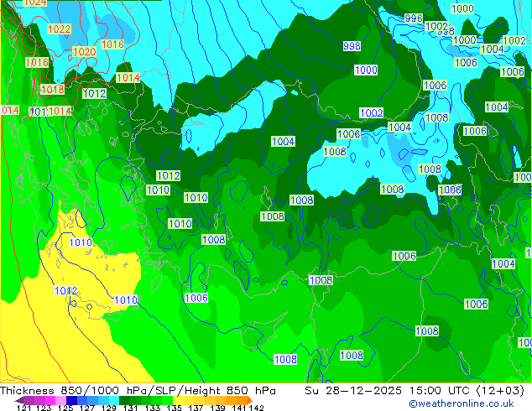Image resolution: width=532 pixels, height=411 pixels.
Task: Click the red 1022 isobar label
Action: click(x=59, y=29)
